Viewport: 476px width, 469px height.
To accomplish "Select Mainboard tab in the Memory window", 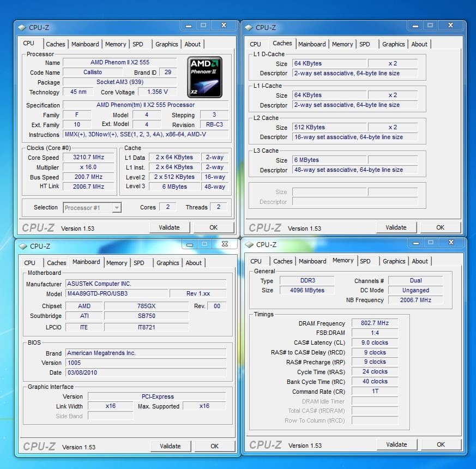I will 312,261.
